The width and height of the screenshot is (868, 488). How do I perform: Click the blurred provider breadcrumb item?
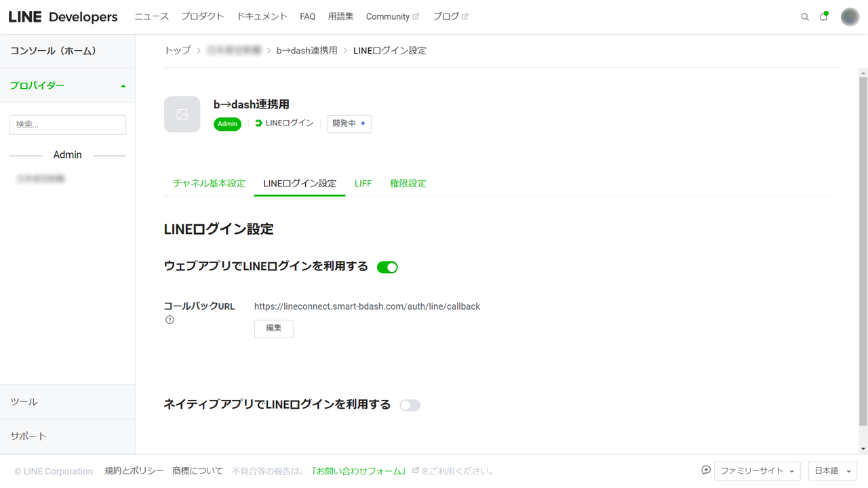(x=234, y=51)
